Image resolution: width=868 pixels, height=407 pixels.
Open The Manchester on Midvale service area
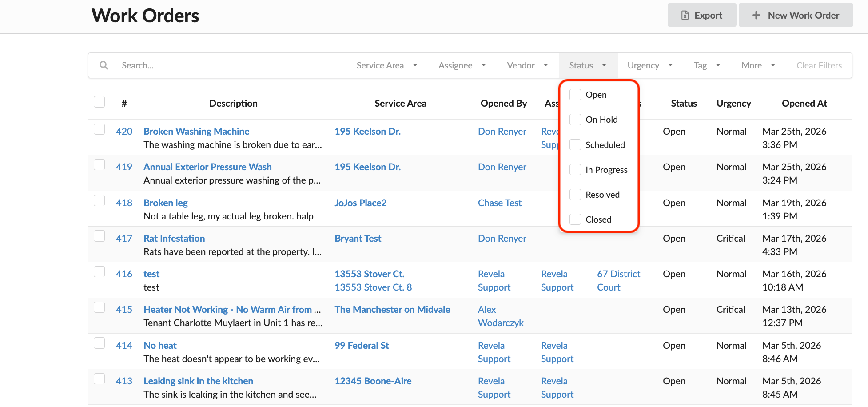click(x=392, y=310)
